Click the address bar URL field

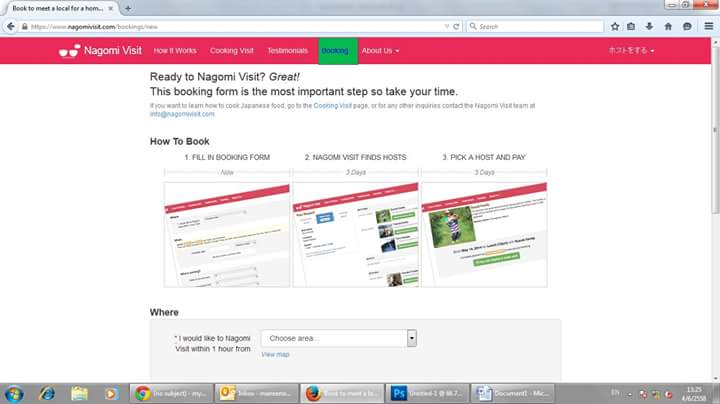coord(234,27)
